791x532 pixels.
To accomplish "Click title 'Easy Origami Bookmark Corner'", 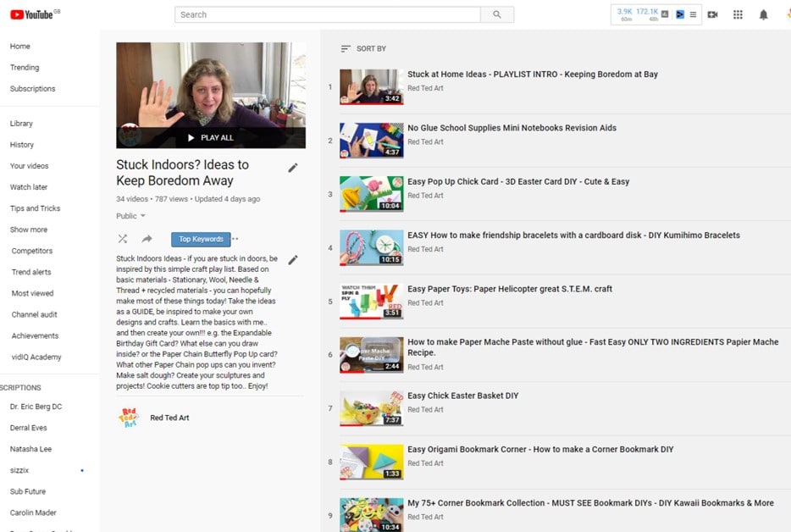I will (x=540, y=449).
